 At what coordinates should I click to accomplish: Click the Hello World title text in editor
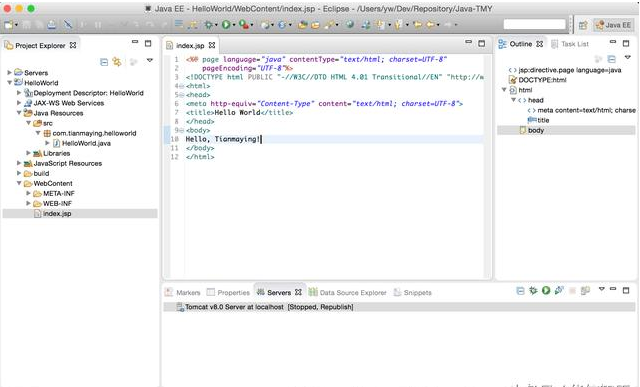tap(238, 113)
